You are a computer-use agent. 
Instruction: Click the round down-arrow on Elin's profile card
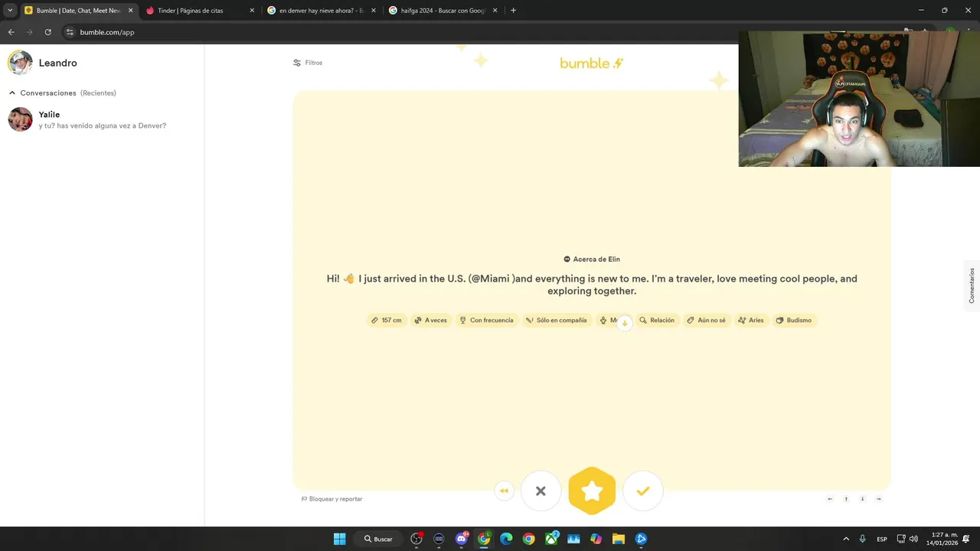[x=625, y=323]
